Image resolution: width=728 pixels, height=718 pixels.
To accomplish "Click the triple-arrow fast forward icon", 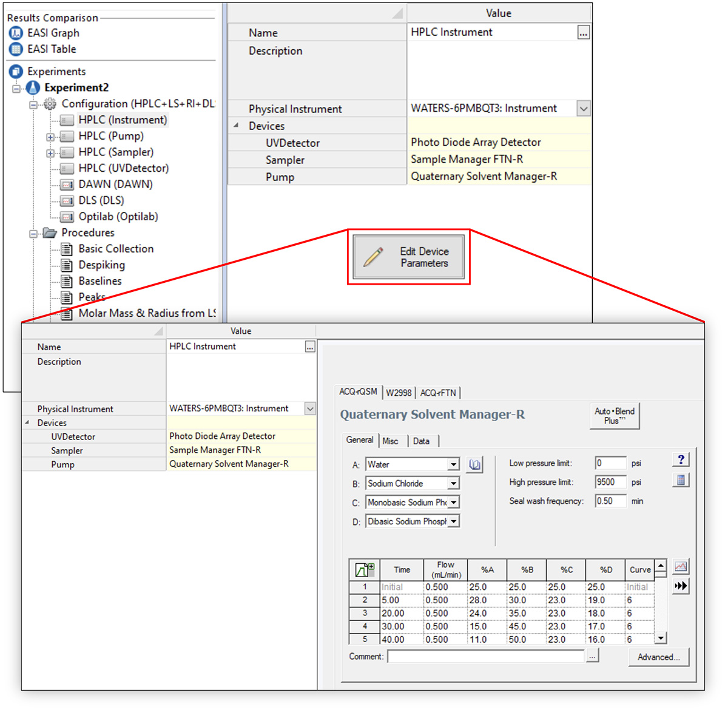I will [681, 586].
